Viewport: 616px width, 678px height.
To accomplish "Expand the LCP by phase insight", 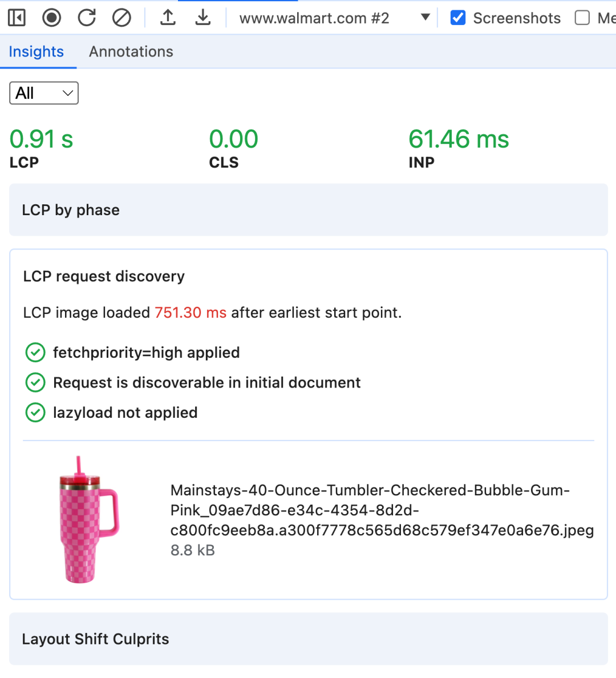I will click(x=308, y=210).
